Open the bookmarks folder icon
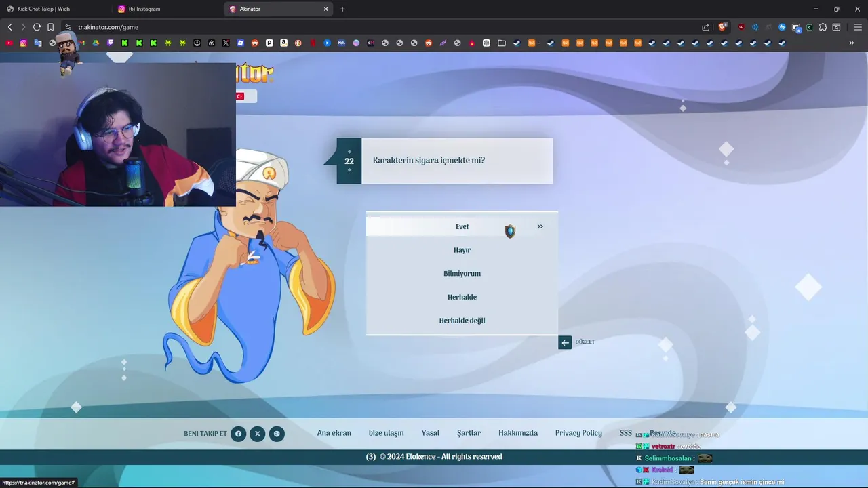Image resolution: width=868 pixels, height=488 pixels. click(502, 43)
